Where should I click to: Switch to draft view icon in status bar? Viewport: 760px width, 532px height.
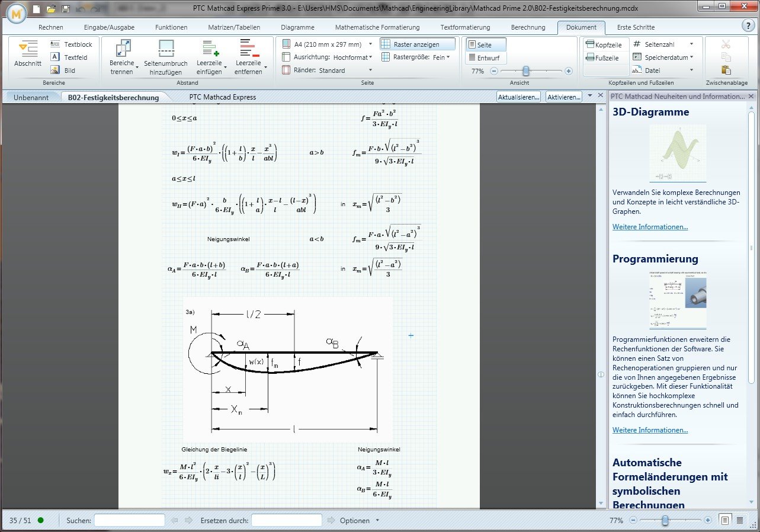point(740,520)
